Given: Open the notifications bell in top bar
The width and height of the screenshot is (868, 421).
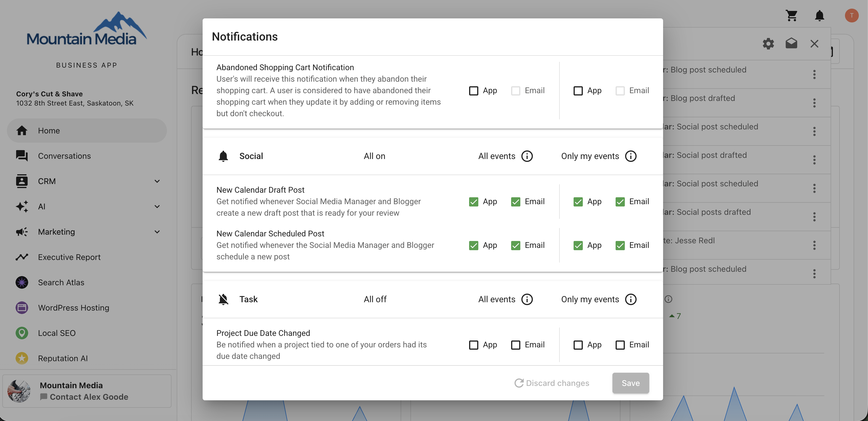Looking at the screenshot, I should tap(819, 16).
